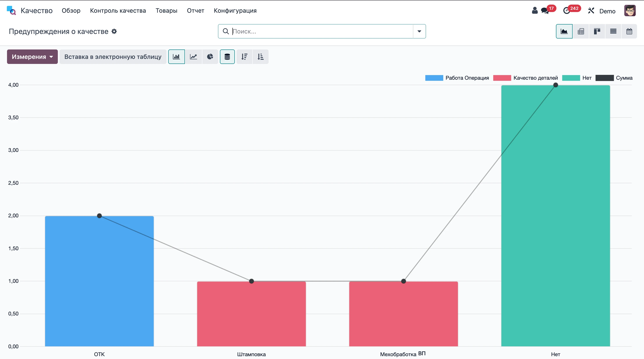Screen dimensions: 644x359
Task: Click the search magnifier icon
Action: tap(226, 31)
